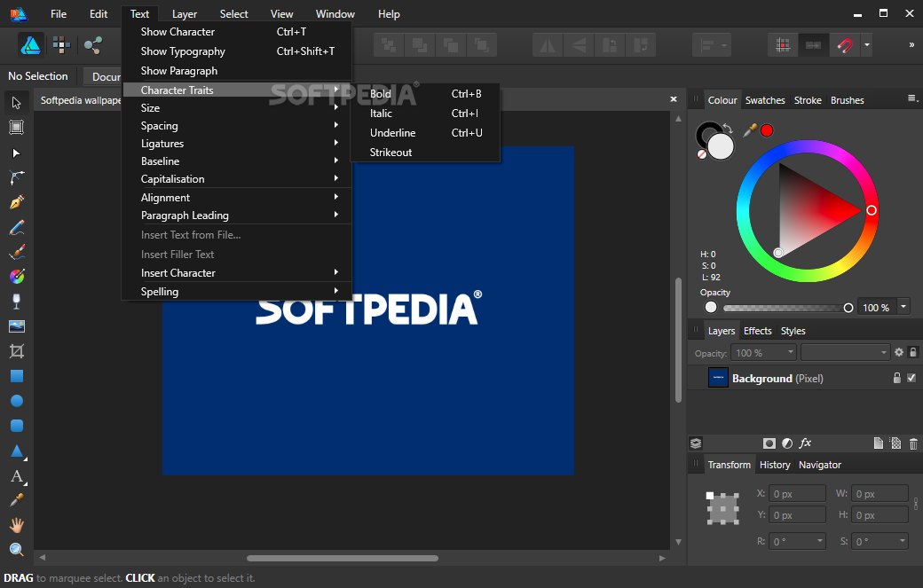This screenshot has height=588, width=923.
Task: Open snapping options dropdown arrow
Action: [x=866, y=45]
